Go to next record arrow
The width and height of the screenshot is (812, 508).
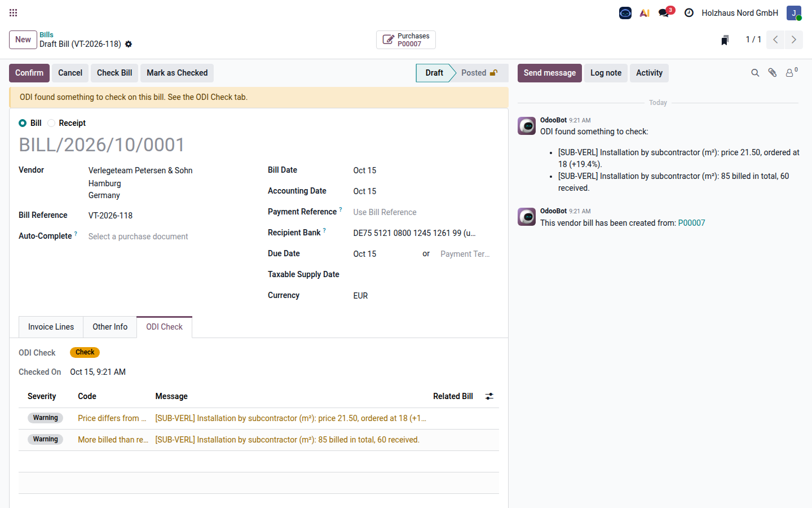click(x=794, y=40)
